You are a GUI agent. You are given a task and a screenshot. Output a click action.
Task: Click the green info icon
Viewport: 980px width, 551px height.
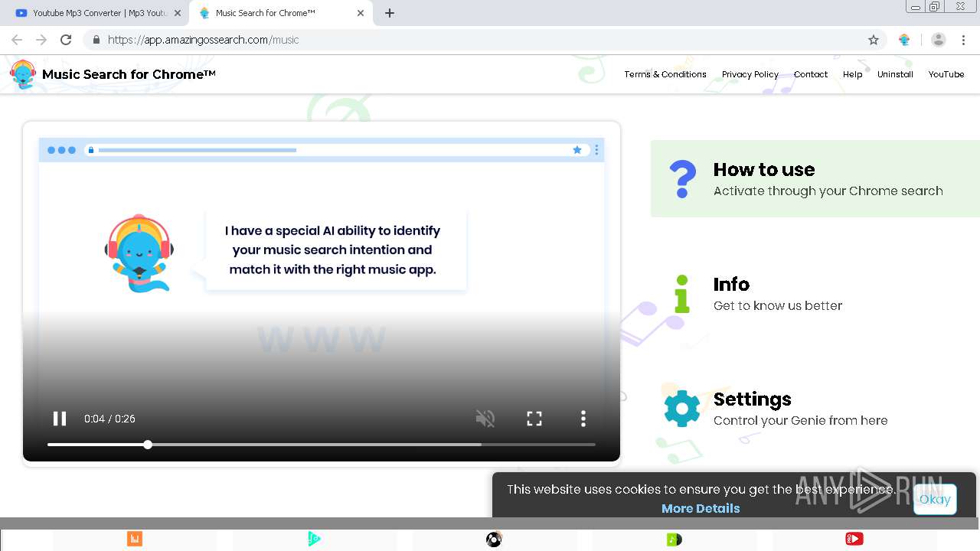click(682, 294)
